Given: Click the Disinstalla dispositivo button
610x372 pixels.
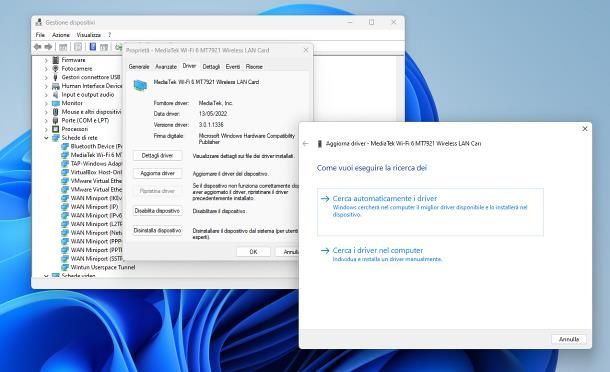Looking at the screenshot, I should pos(157,231).
